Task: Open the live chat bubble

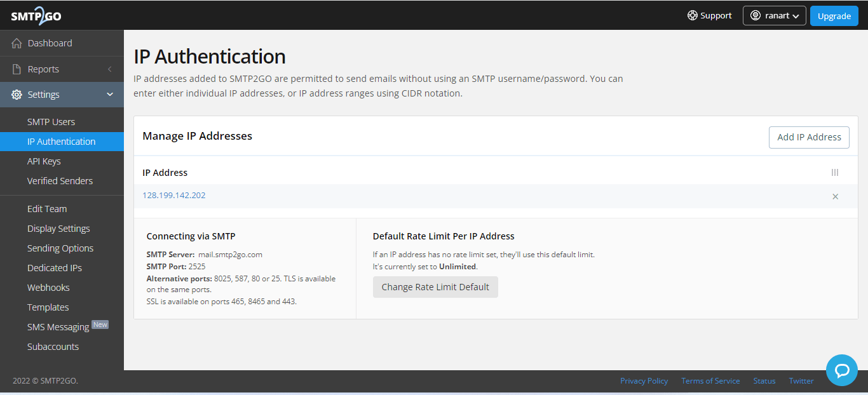Action: [842, 370]
